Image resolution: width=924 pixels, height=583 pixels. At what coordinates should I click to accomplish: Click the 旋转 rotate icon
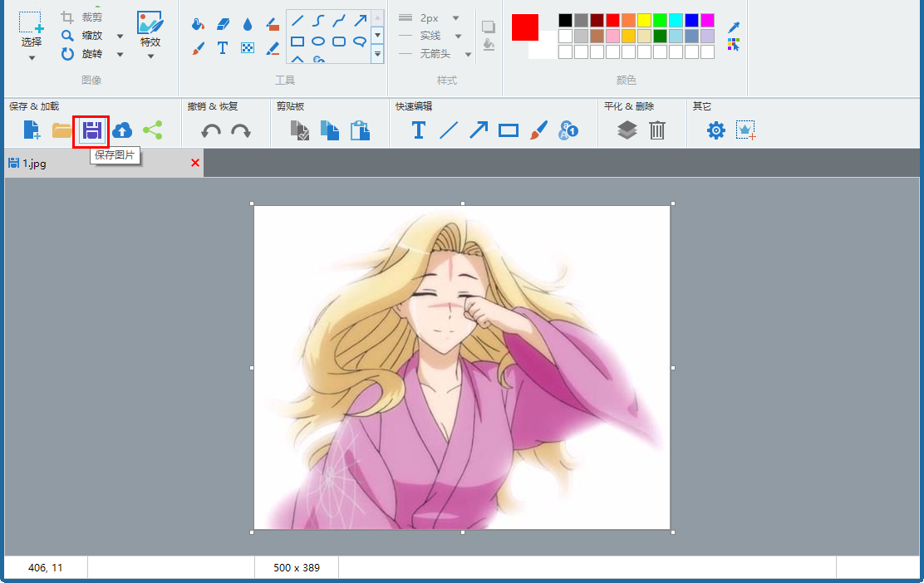[x=68, y=54]
